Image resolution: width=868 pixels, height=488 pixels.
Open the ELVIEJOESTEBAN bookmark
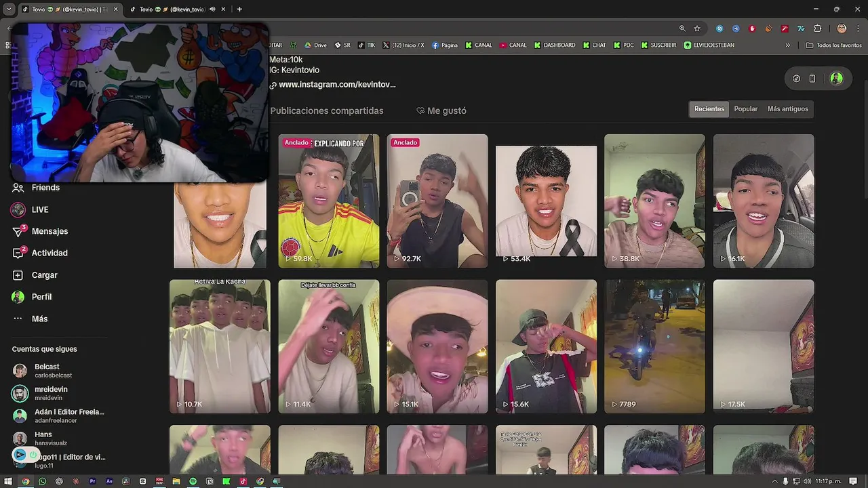[709, 45]
